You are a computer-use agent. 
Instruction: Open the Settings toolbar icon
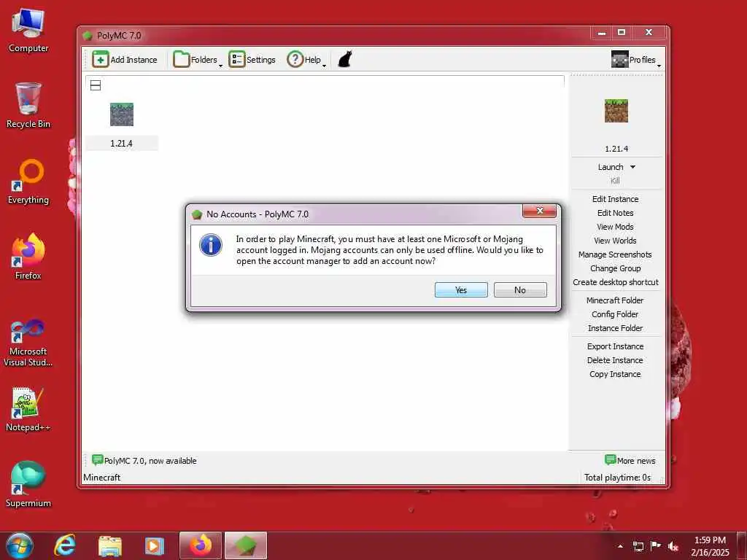coord(237,60)
